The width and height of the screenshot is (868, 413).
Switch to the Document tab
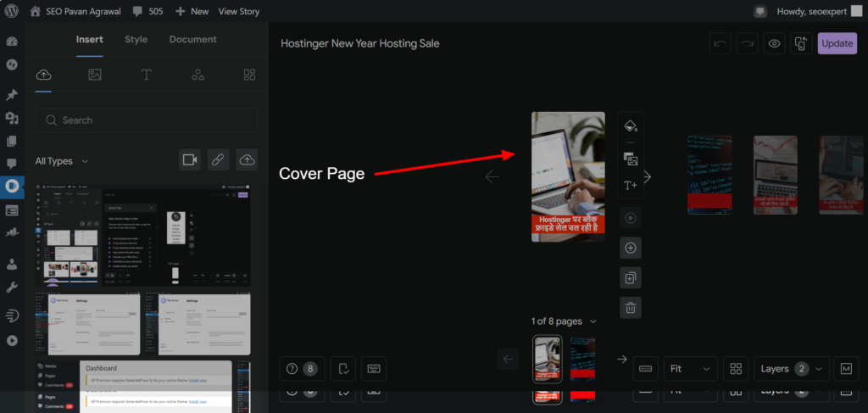point(192,39)
